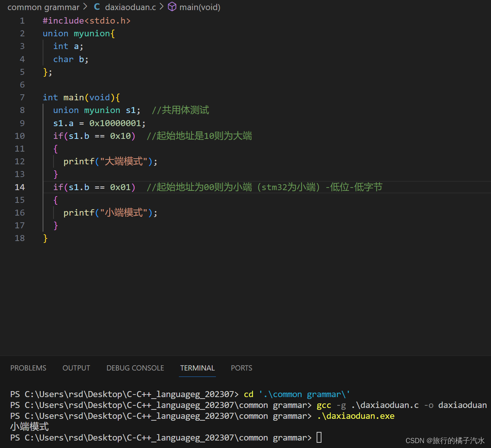
Task: Click the main(void) symbol breadcrumb
Action: [x=200, y=7]
